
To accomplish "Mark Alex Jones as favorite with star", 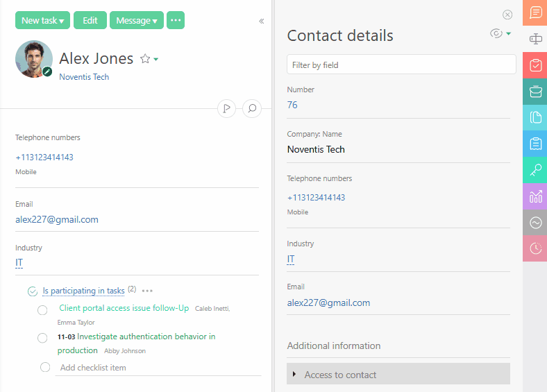I will tap(145, 59).
